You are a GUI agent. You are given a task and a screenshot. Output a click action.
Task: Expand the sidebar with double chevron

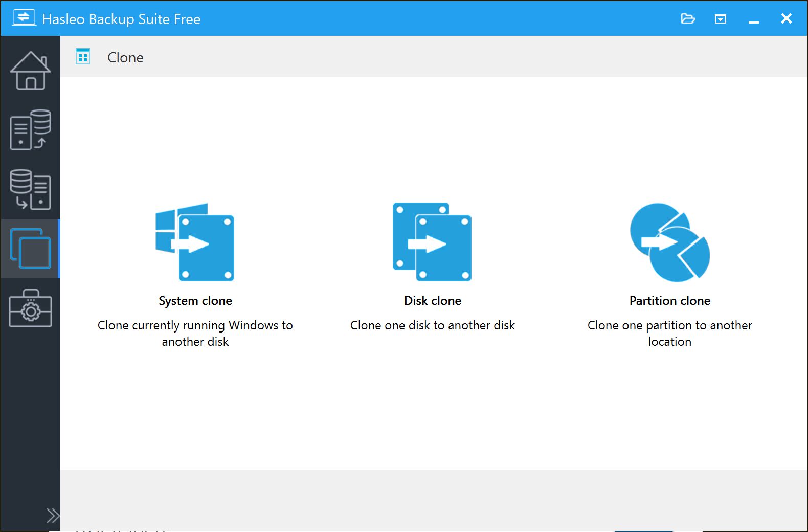pyautogui.click(x=53, y=515)
